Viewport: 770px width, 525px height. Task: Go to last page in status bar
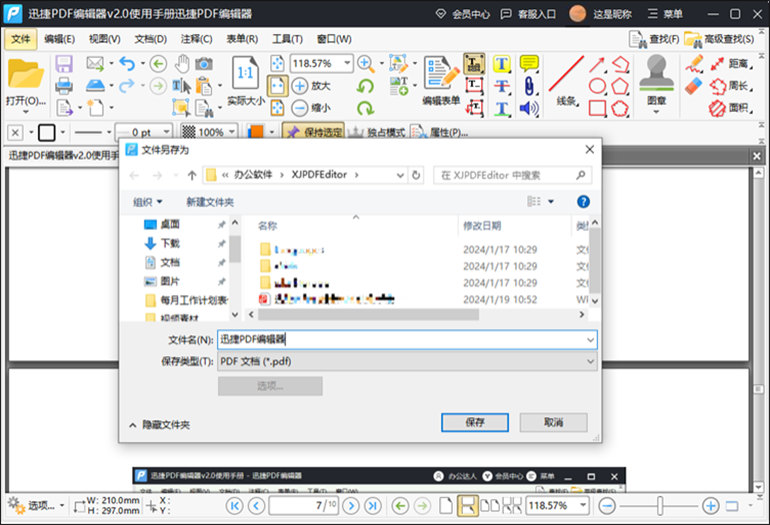pos(373,505)
